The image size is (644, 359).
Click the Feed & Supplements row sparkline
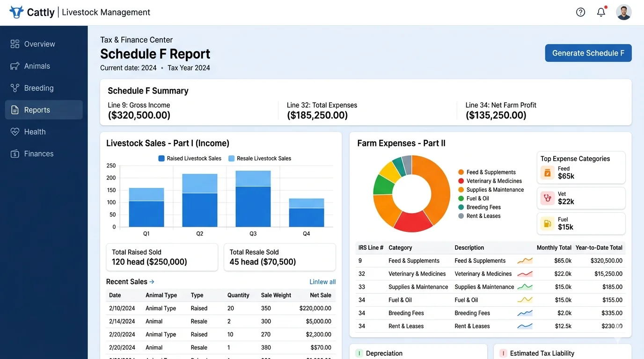[x=525, y=261]
